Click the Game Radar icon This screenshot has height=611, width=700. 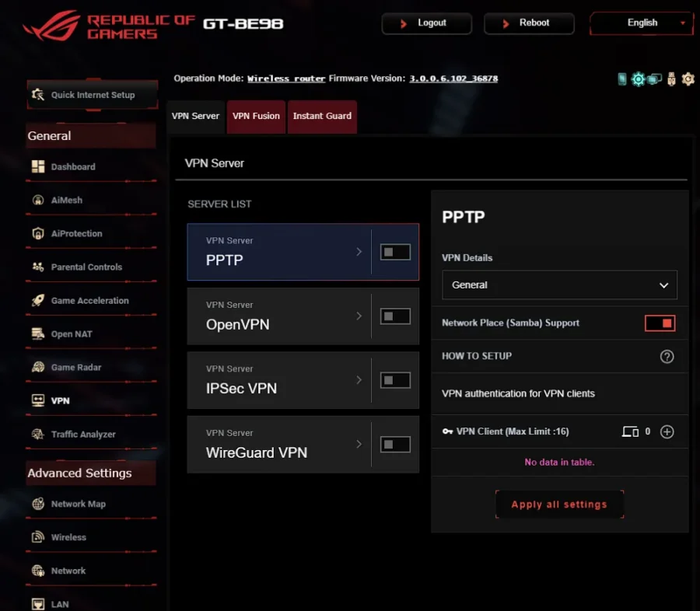point(38,368)
